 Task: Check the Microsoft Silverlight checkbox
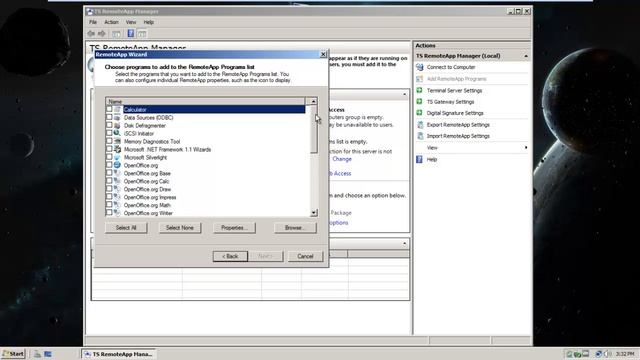(109, 157)
